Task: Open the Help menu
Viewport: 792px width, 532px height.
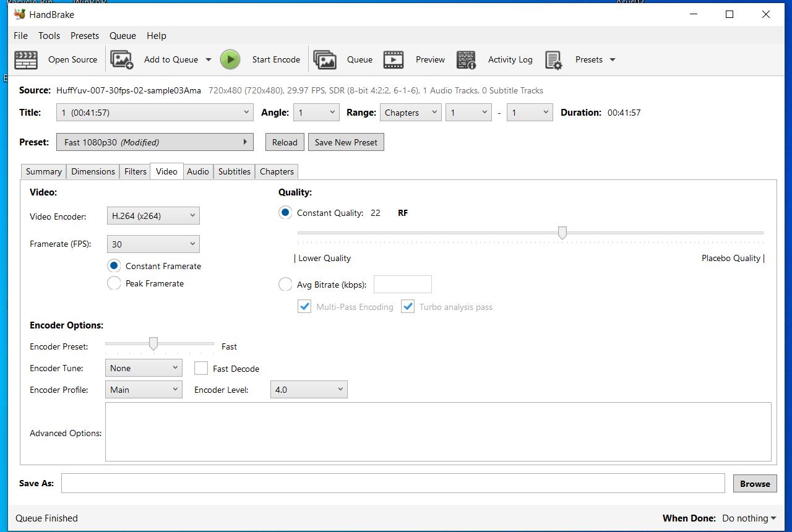Action: tap(157, 36)
